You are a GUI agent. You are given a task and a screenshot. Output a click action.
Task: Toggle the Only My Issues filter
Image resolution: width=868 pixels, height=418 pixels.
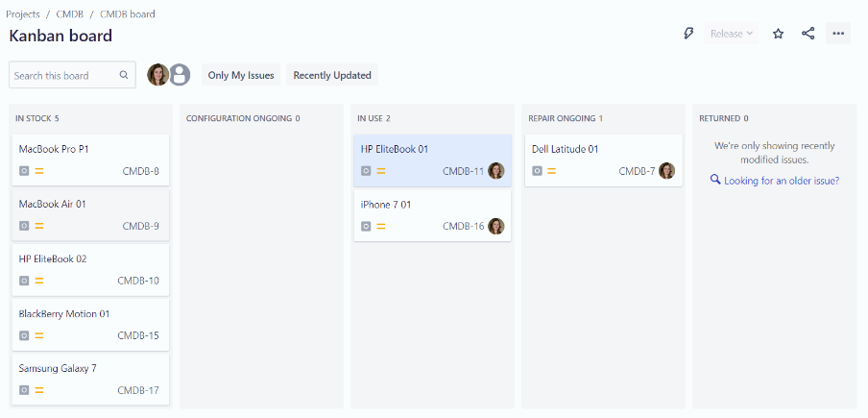pyautogui.click(x=241, y=75)
